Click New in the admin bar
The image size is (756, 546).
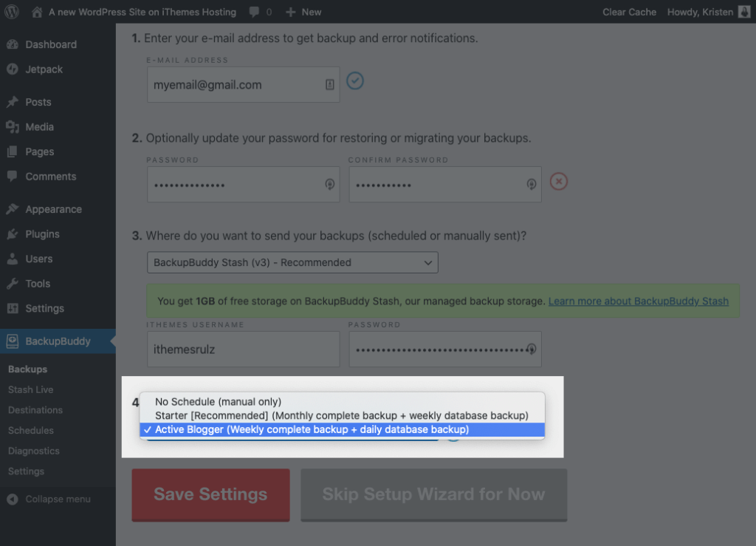[312, 12]
